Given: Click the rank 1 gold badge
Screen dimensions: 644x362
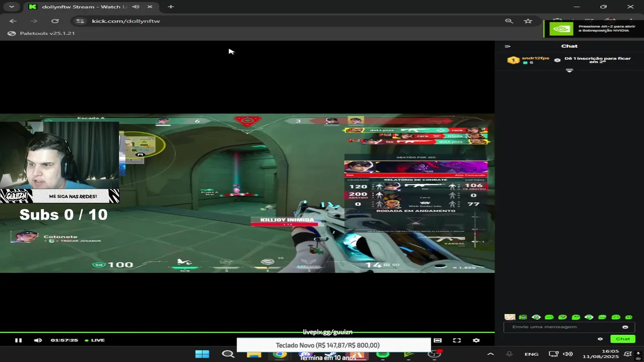Looking at the screenshot, I should pyautogui.click(x=513, y=60).
